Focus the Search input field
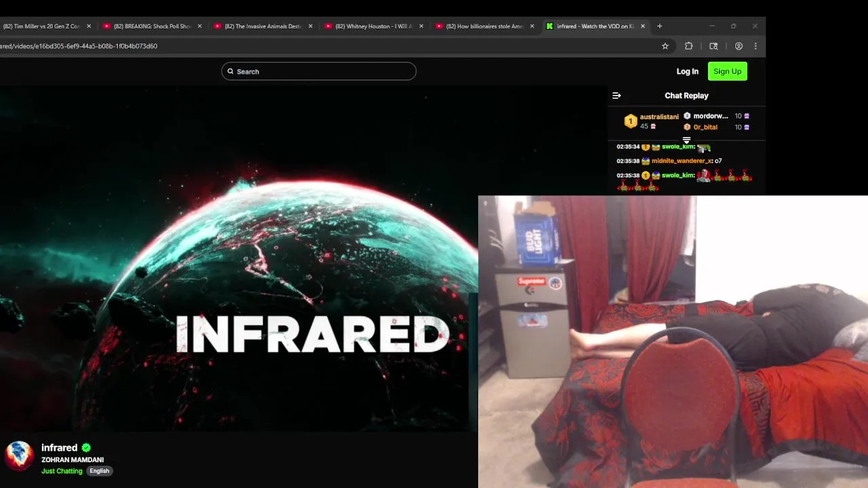The width and height of the screenshot is (868, 488). [x=319, y=71]
